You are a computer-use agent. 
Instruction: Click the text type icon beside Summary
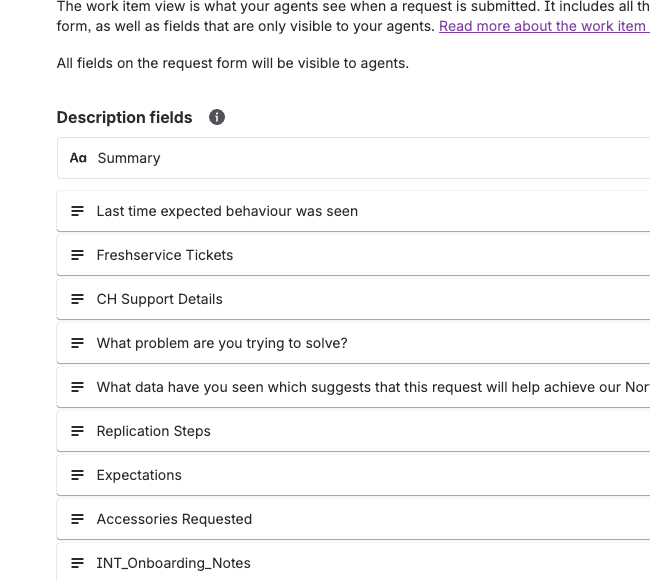click(78, 158)
